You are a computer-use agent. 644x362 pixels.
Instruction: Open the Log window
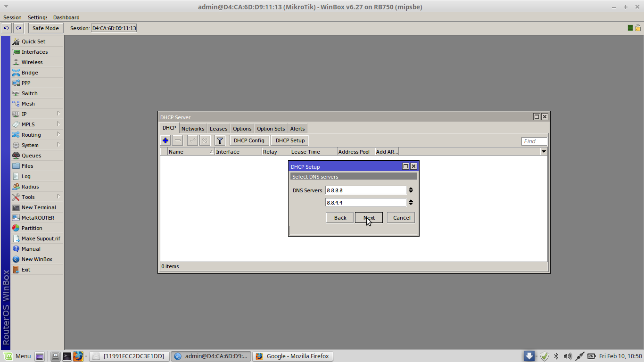point(37,176)
